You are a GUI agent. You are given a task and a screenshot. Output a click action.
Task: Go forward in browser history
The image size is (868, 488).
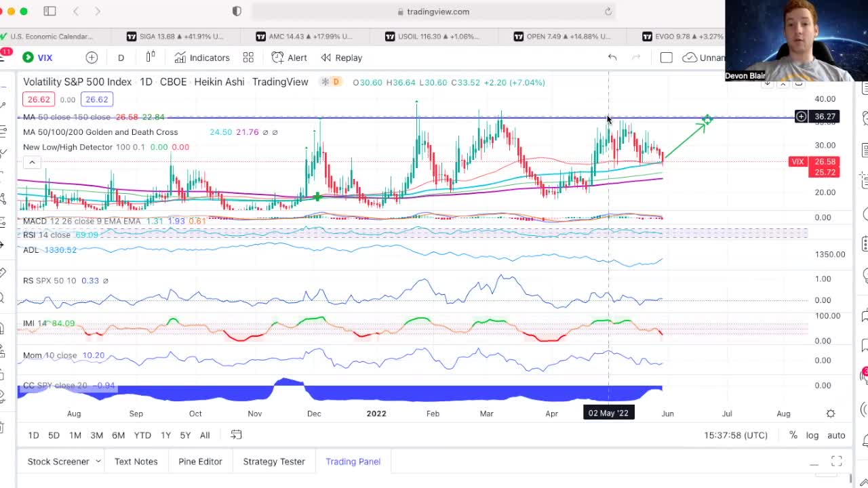98,12
